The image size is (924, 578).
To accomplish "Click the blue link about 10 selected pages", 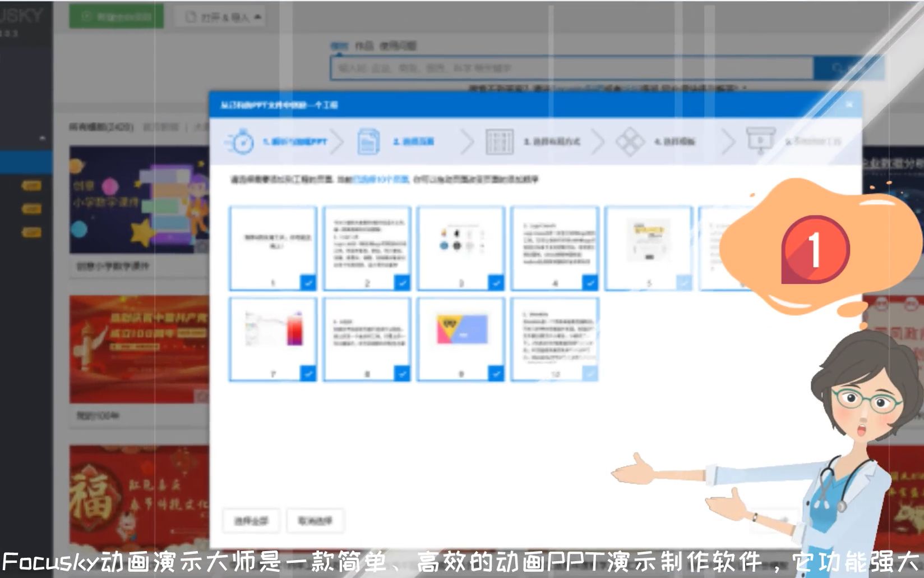I will (380, 180).
